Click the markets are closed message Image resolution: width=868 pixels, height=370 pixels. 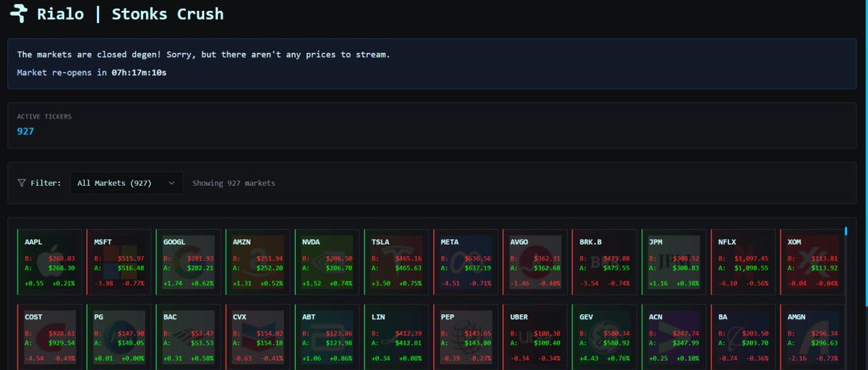[203, 54]
